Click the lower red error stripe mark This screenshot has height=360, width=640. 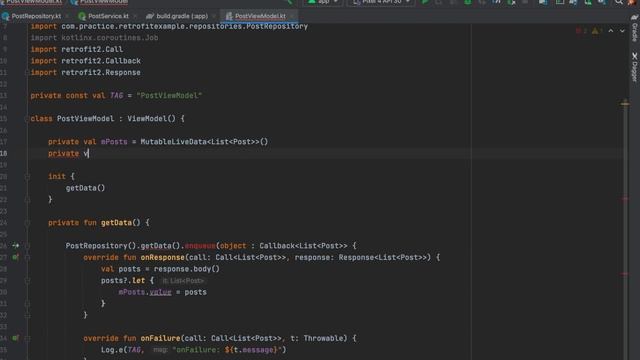pyautogui.click(x=625, y=274)
